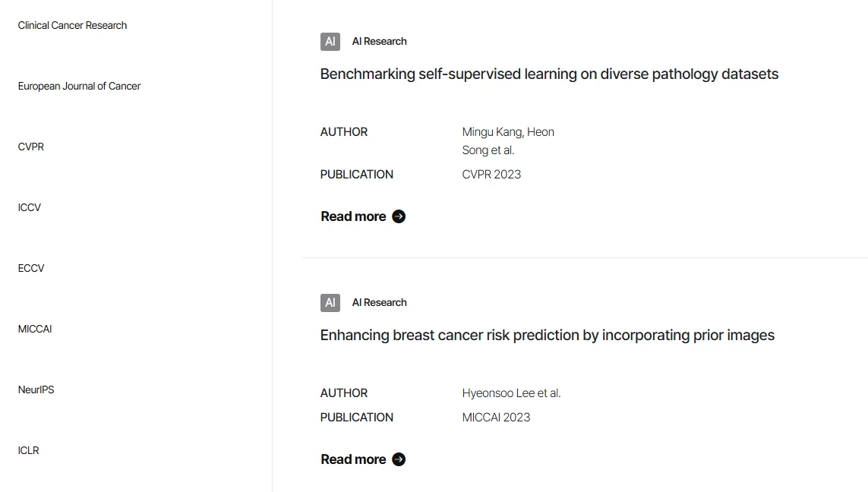868x492 pixels.
Task: Select the ICCV publication filter
Action: click(30, 207)
